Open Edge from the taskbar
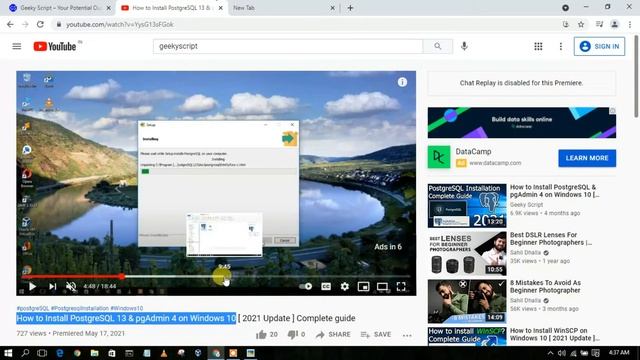This screenshot has width=640, height=360. pos(60,353)
